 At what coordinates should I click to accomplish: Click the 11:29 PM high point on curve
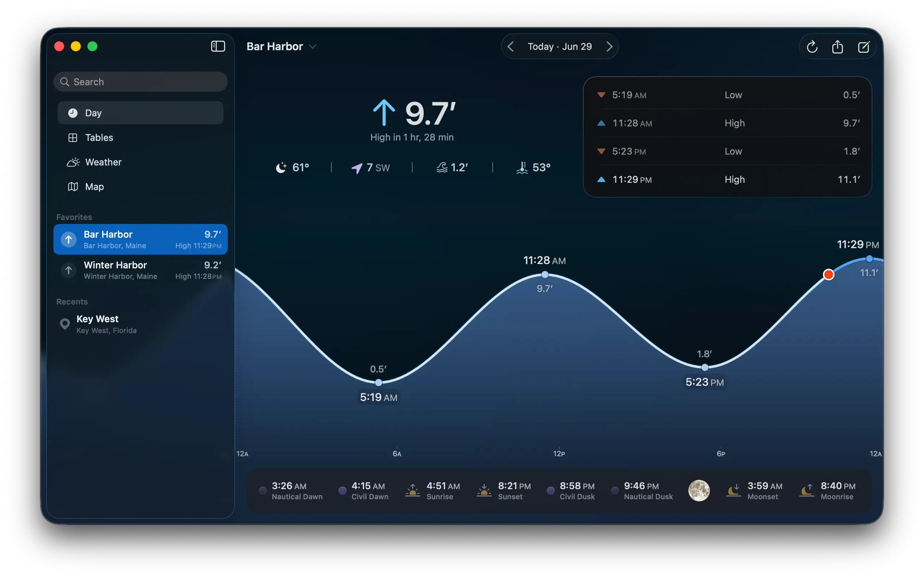click(869, 259)
